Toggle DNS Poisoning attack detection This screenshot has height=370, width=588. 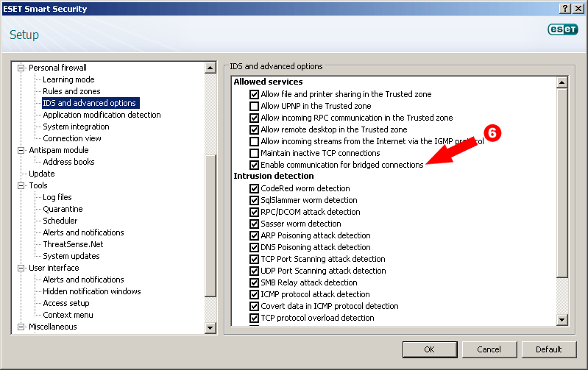click(254, 247)
